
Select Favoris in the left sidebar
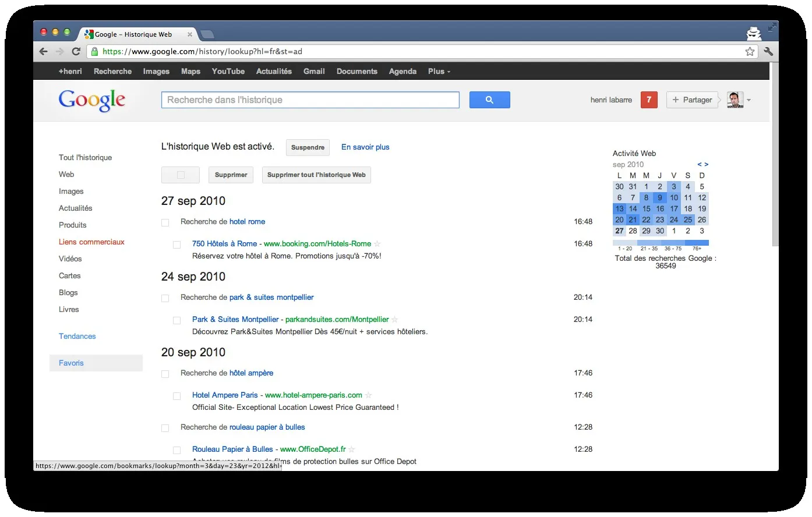[96, 363]
